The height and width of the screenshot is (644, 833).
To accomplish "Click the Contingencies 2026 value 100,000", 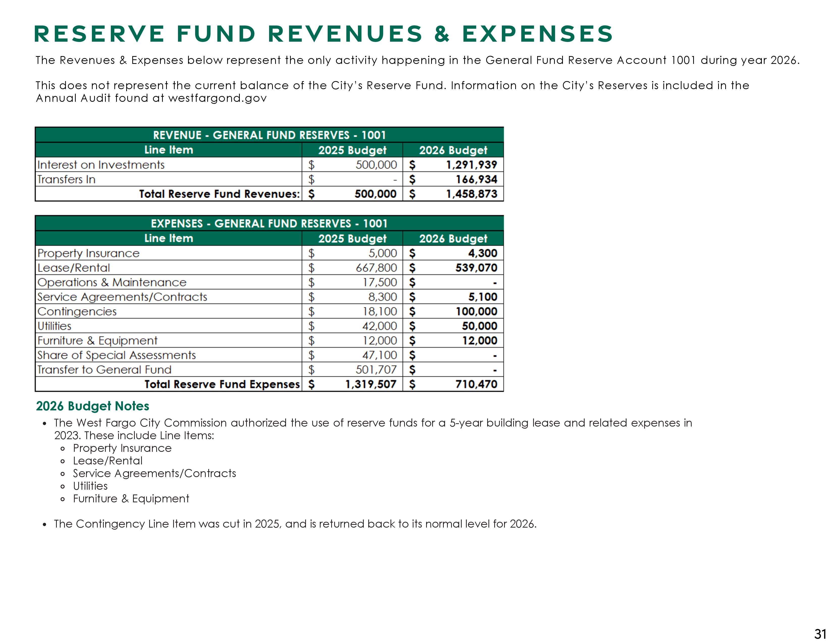I will [476, 311].
